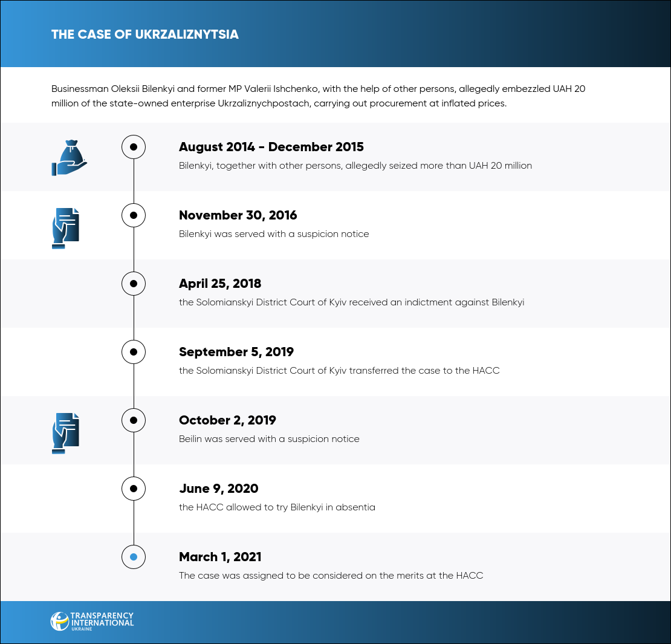Select the October 2, 2019 timeline marker
Screen dimensions: 671x644
tap(134, 420)
